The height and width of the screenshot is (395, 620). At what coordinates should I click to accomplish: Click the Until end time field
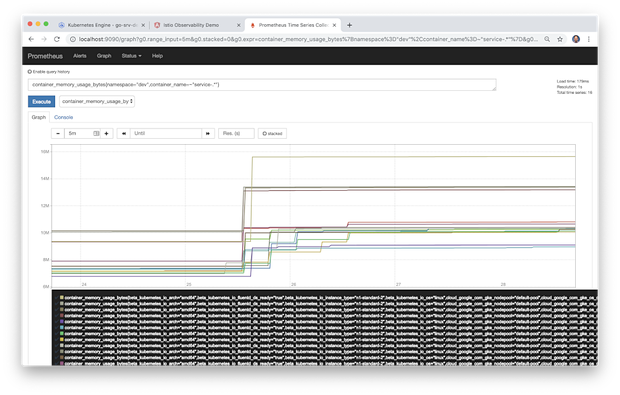click(x=166, y=134)
